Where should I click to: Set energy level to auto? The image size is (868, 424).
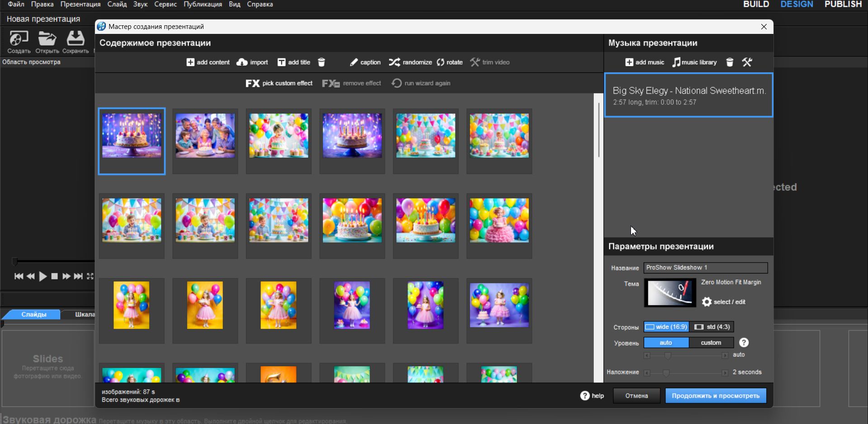[666, 343]
